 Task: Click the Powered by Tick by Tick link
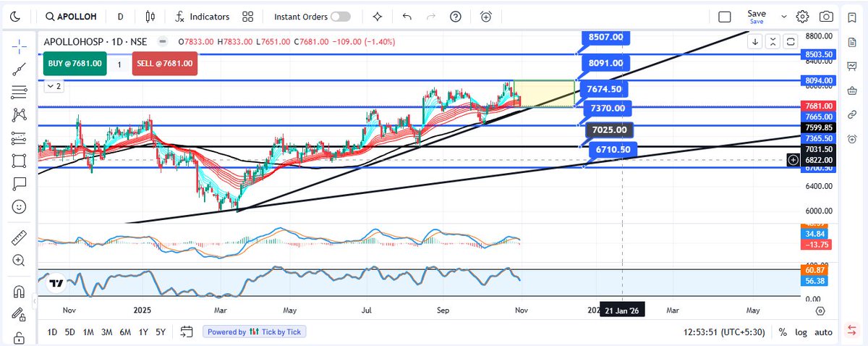tap(254, 332)
